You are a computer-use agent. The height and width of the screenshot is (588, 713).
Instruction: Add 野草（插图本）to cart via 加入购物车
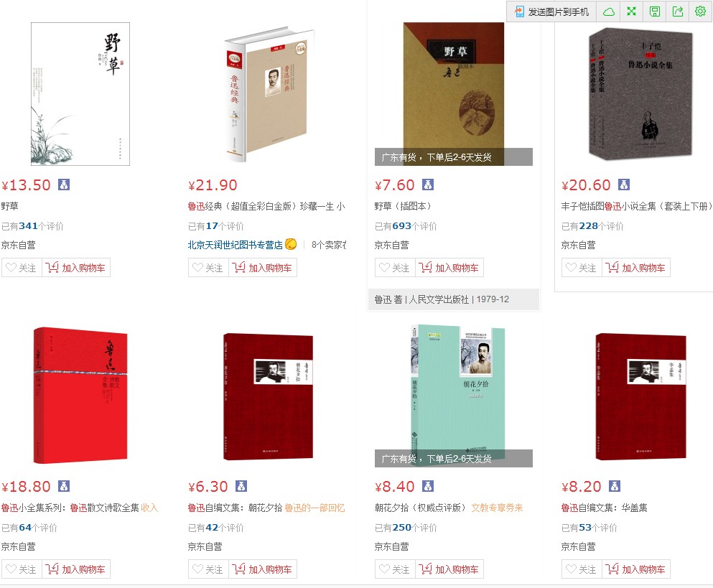point(449,268)
